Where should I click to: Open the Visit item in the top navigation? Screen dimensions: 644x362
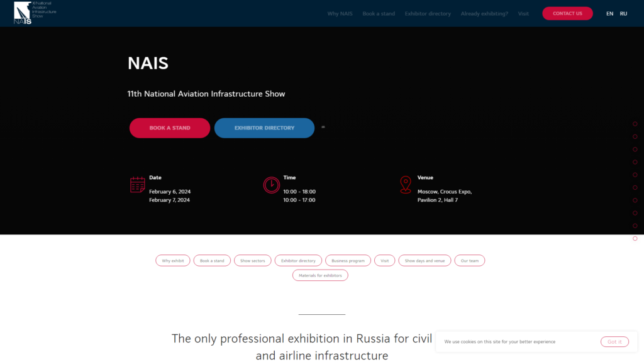click(523, 14)
